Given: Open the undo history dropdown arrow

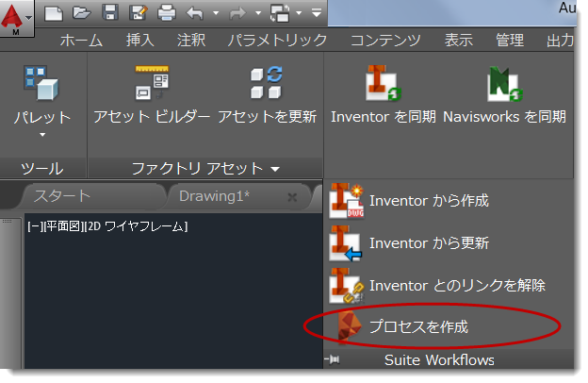Looking at the screenshot, I should pyautogui.click(x=216, y=13).
